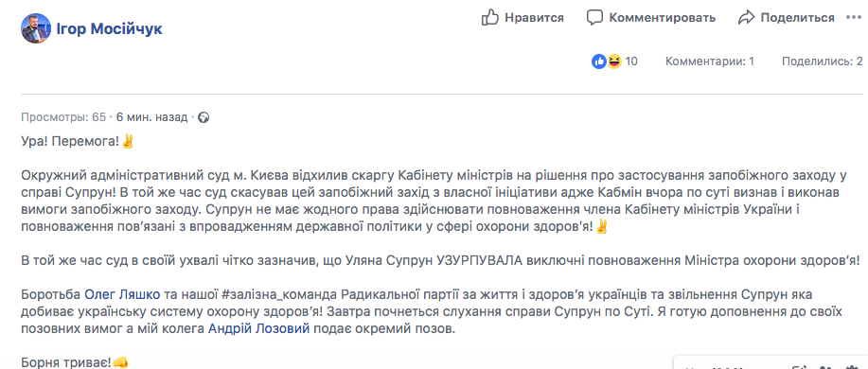This screenshot has height=369, width=868.
Task: Click the share arrow icon
Action: point(746,18)
